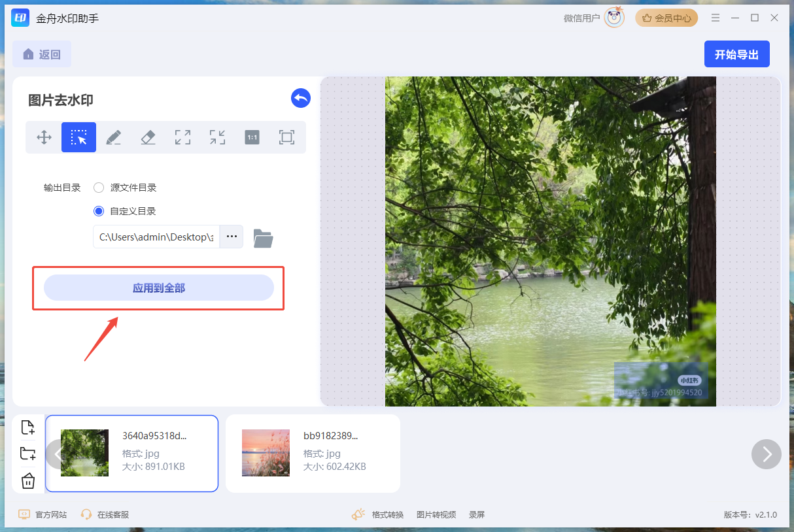Image resolution: width=794 pixels, height=532 pixels.
Task: Click the zoom-in expand icon
Action: (182, 137)
